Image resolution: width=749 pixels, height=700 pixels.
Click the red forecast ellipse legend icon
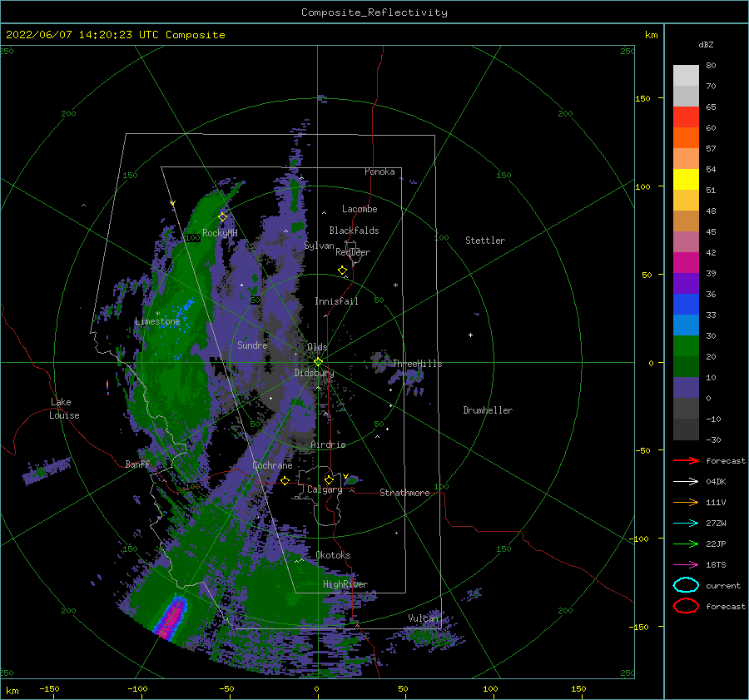point(686,606)
